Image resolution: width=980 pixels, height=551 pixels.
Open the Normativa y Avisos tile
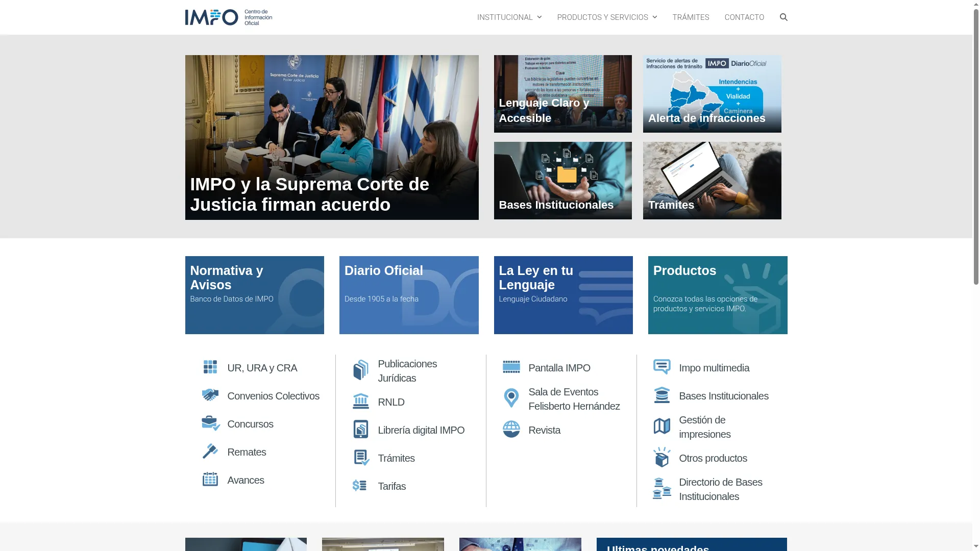254,295
